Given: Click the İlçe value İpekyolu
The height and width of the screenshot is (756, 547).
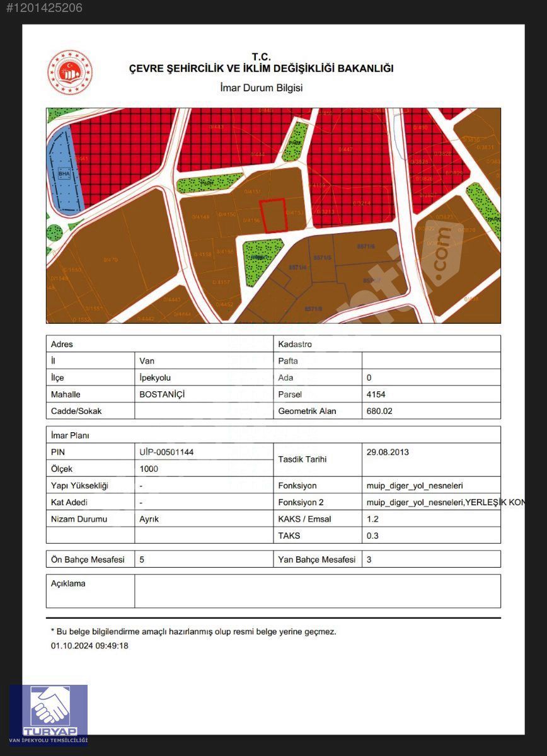Looking at the screenshot, I should (155, 377).
